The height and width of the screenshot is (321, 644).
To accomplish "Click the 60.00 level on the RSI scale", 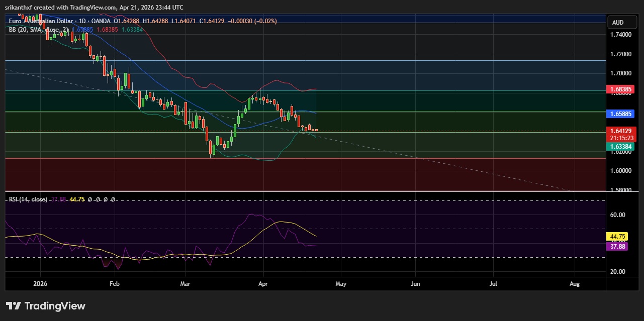I will pos(618,215).
